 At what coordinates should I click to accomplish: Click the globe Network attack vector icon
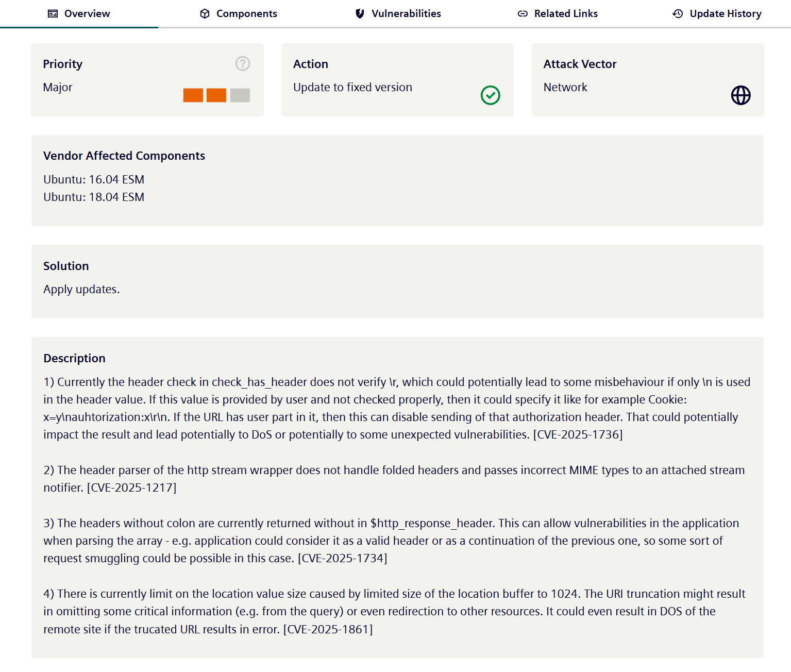pos(740,95)
